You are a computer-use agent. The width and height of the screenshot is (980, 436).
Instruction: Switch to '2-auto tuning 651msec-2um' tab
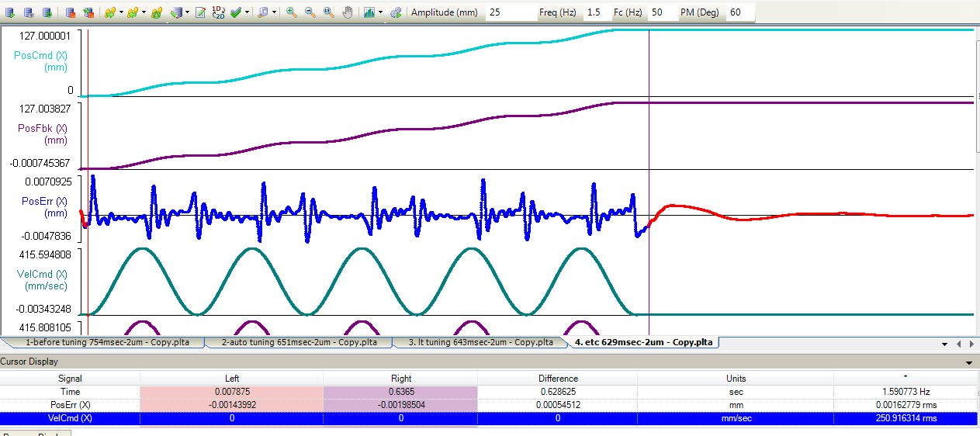point(300,342)
